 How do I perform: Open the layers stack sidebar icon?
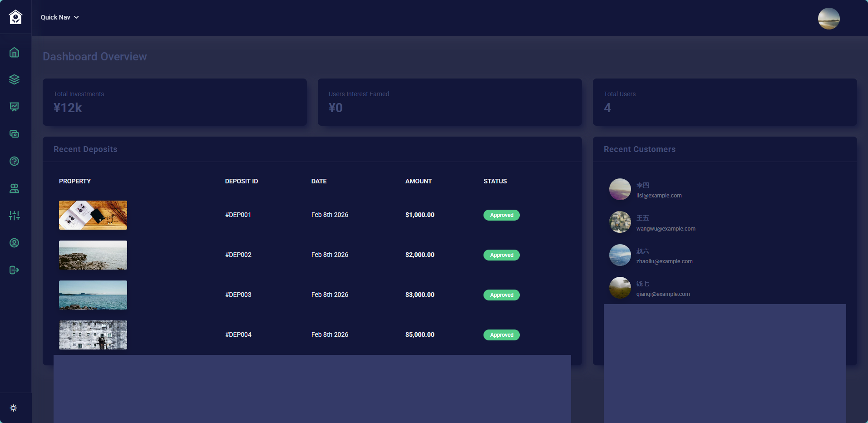(15, 79)
